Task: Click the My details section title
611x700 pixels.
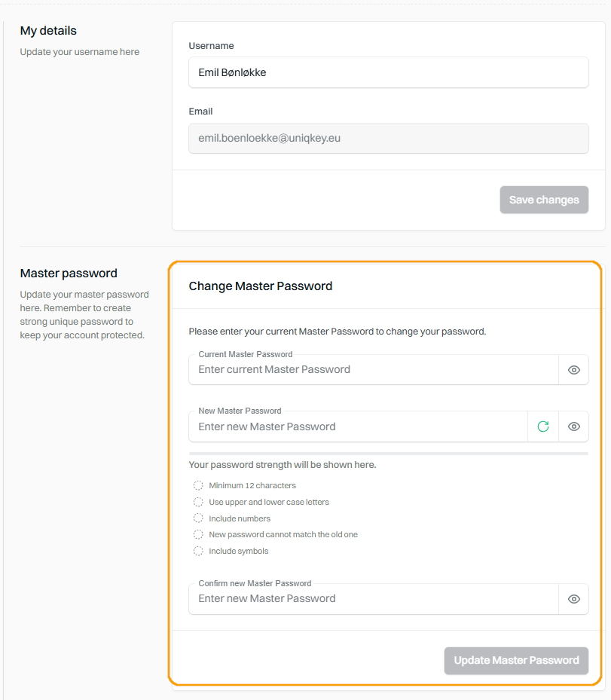Action: (48, 30)
